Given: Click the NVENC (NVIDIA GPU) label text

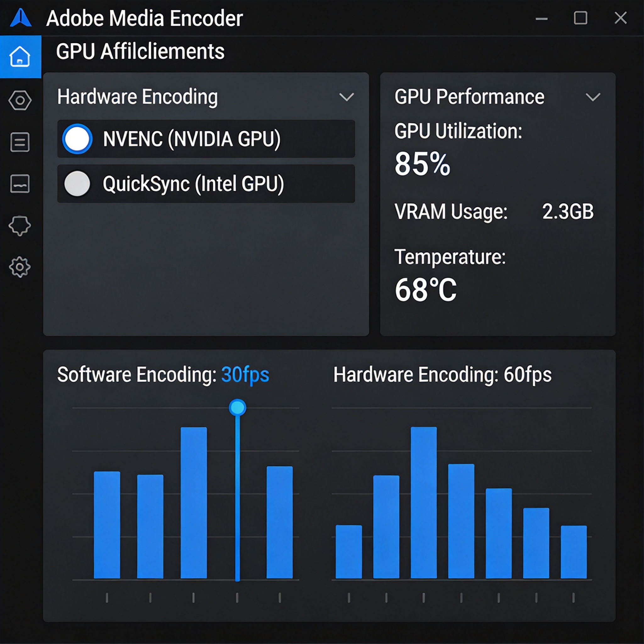Looking at the screenshot, I should point(192,139).
